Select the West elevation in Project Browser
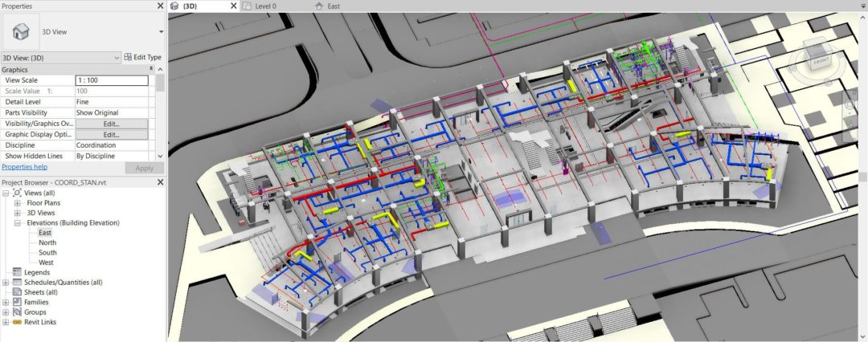868x342 pixels. coord(46,263)
